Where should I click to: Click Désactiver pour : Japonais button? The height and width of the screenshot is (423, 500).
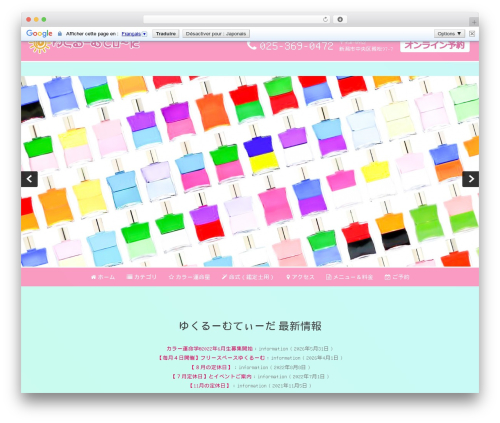click(x=216, y=34)
